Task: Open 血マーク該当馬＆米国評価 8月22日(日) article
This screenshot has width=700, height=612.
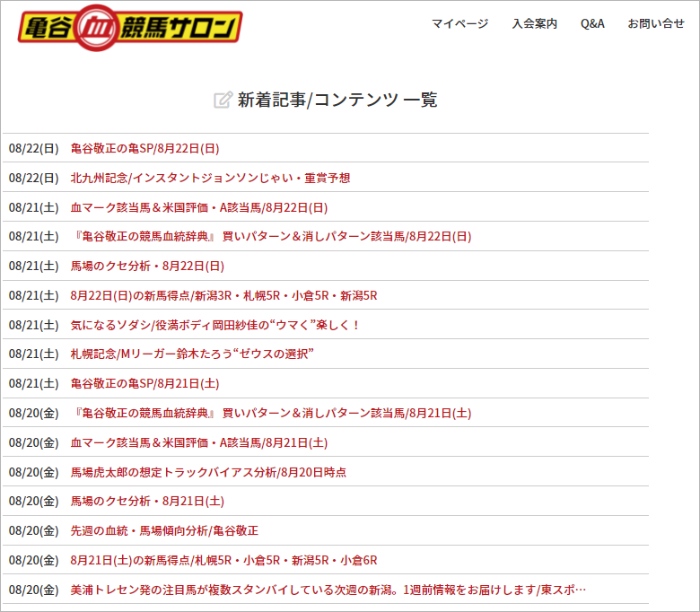Action: (x=199, y=207)
